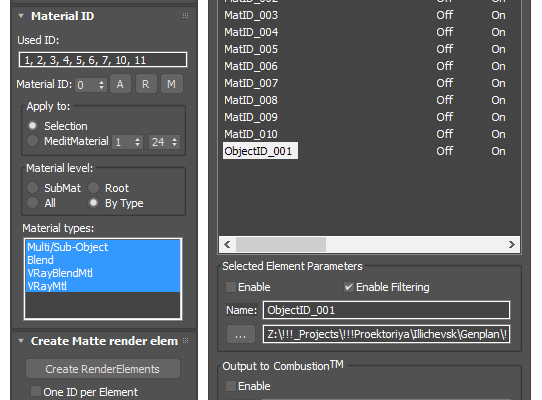This screenshot has height=400, width=542.
Task: Click the horizontal scrollbar thumb in element list
Action: (x=281, y=244)
